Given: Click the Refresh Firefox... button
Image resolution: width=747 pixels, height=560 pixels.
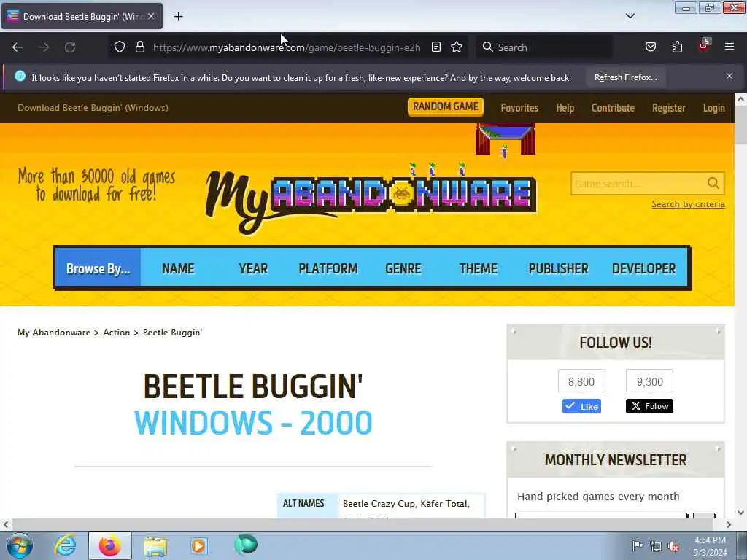Looking at the screenshot, I should point(625,77).
